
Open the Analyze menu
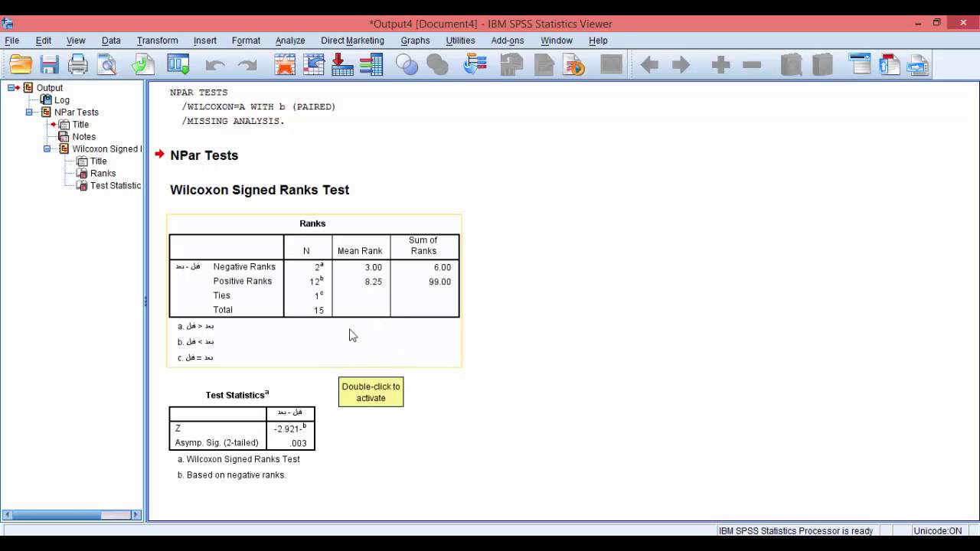pos(290,41)
